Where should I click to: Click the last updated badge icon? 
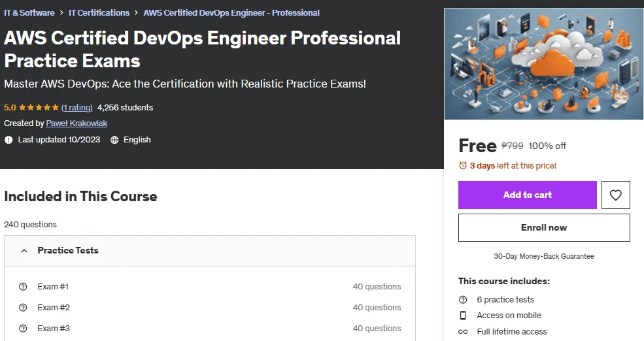[8, 140]
